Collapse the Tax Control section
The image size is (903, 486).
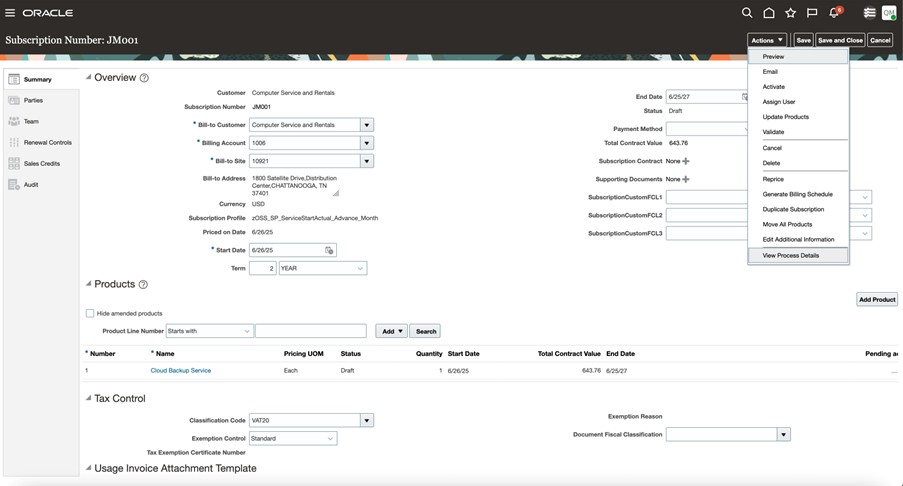89,398
